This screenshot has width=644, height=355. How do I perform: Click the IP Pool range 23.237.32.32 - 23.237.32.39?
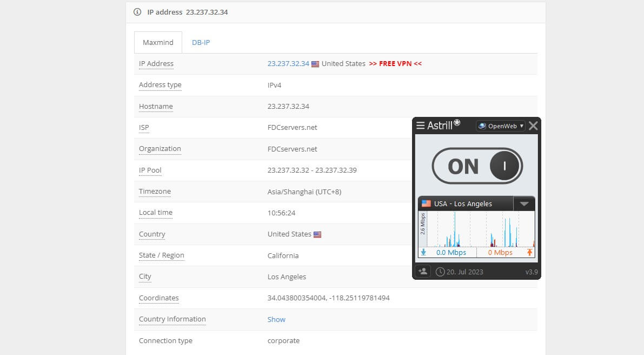pyautogui.click(x=312, y=170)
